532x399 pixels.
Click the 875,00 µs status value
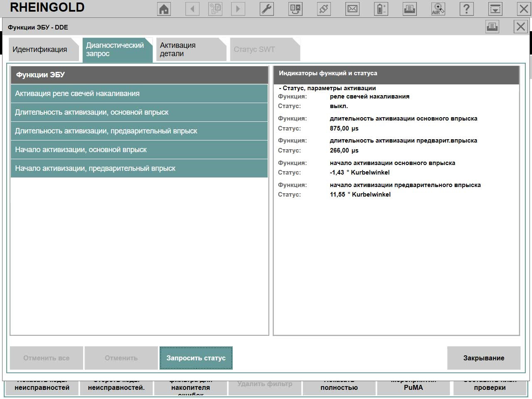(344, 128)
